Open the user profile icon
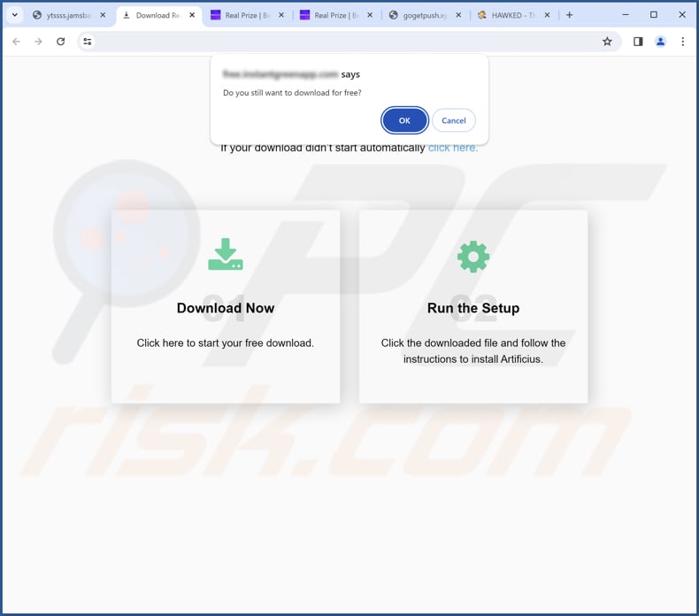Viewport: 699px width, 616px height. [x=660, y=42]
